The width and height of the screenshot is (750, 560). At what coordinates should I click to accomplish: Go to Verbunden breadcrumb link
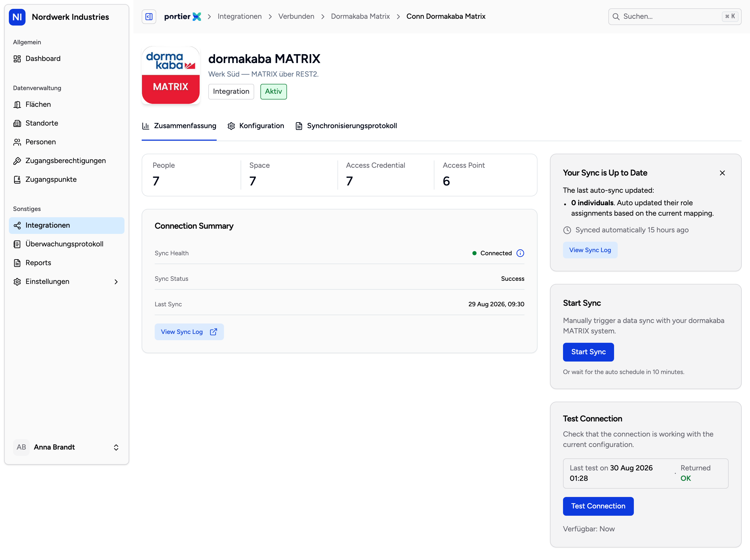coord(296,17)
